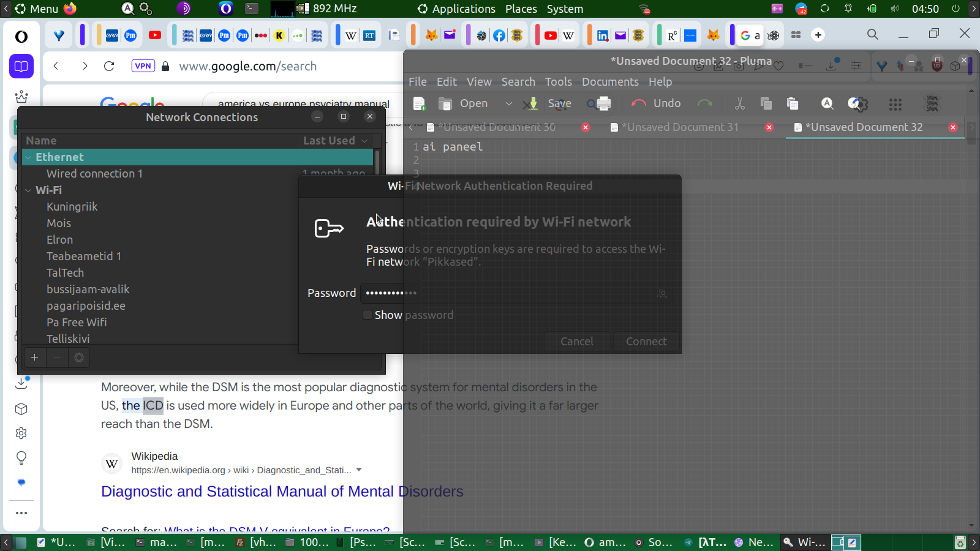
Task: Select Wired connection 1
Action: [x=95, y=174]
